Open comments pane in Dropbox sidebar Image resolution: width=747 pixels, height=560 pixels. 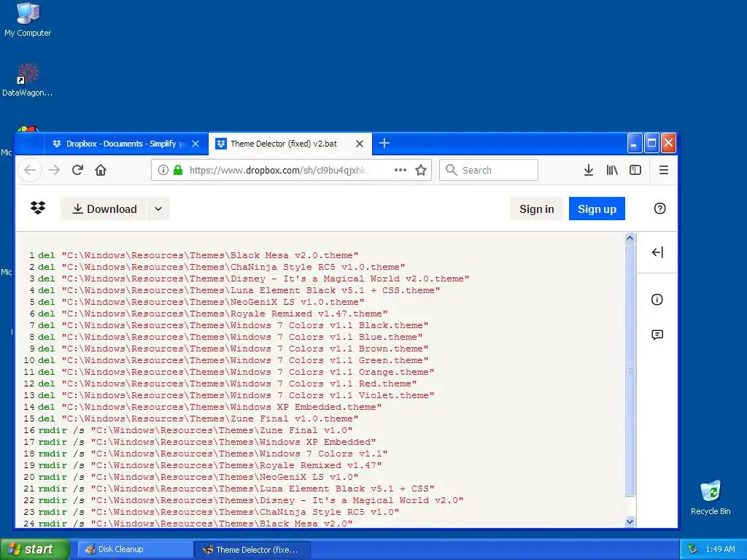coord(657,335)
